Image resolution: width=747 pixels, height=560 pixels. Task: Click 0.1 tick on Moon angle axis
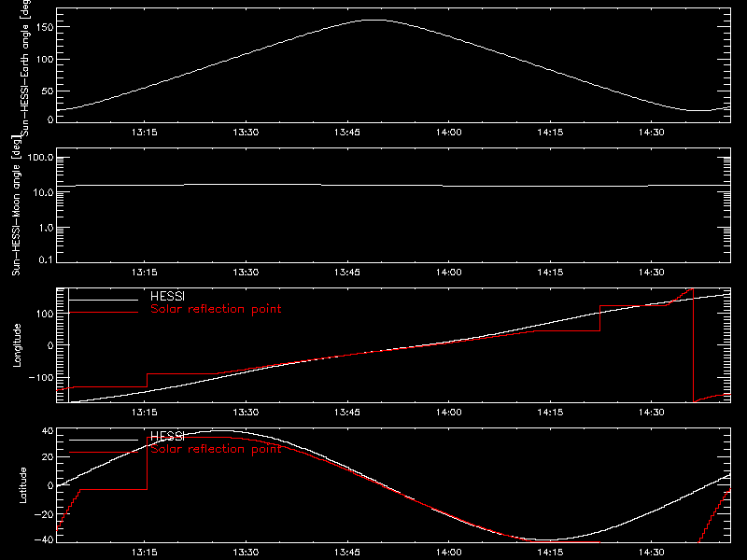[46, 260]
